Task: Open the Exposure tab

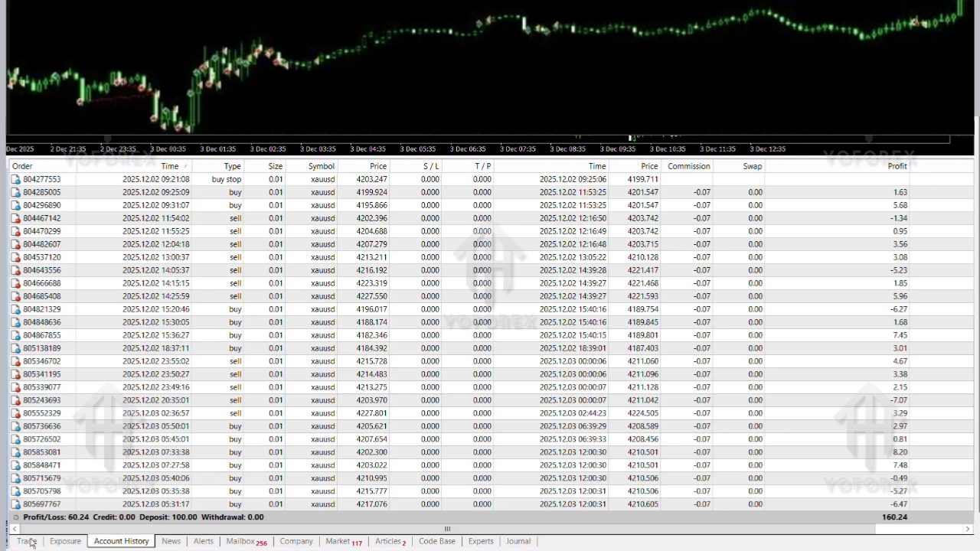Action: tap(65, 541)
